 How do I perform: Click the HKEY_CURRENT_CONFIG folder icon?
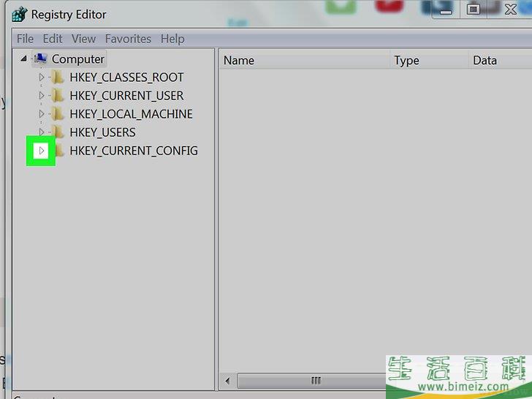(59, 151)
